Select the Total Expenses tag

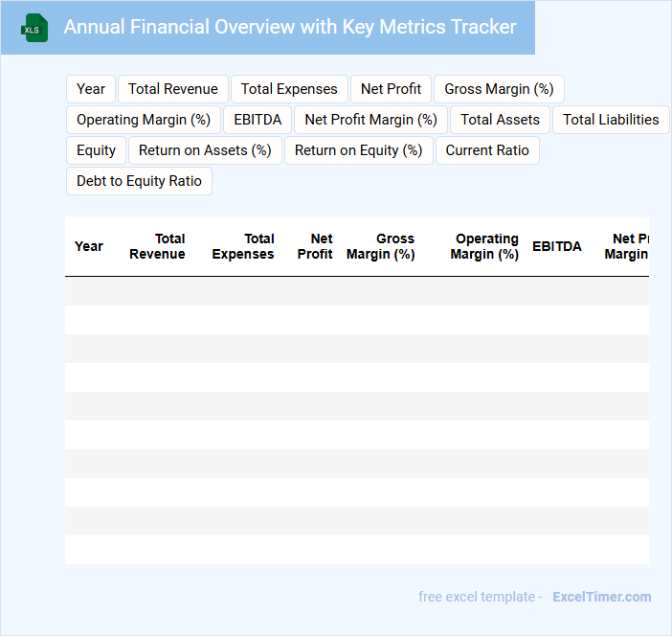[x=289, y=89]
